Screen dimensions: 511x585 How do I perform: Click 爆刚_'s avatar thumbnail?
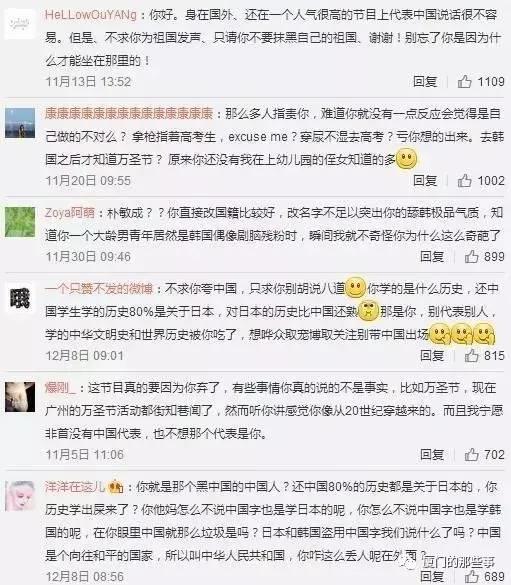(20, 397)
